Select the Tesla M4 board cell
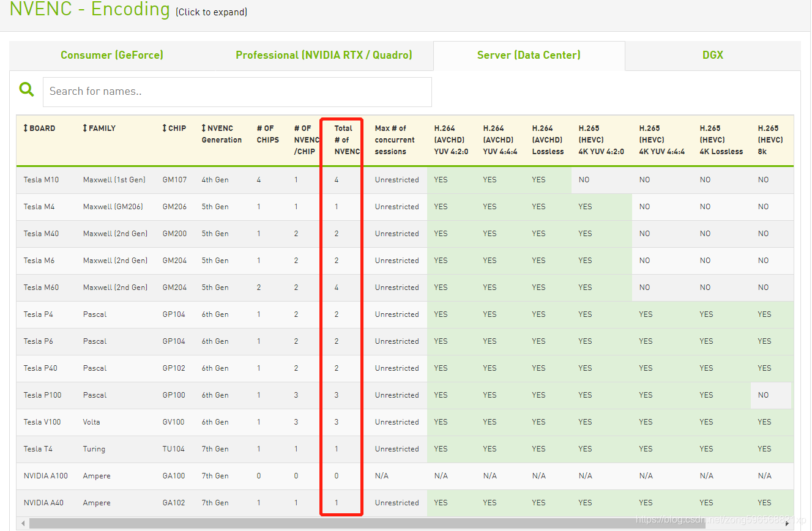 [x=39, y=207]
